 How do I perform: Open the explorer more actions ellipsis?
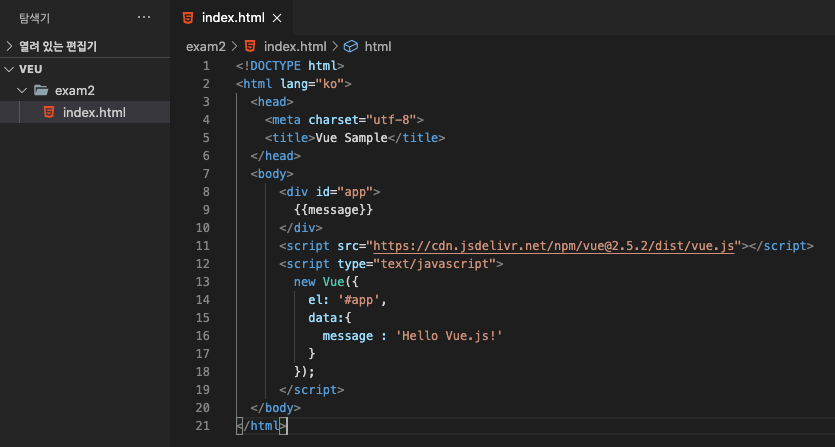pos(144,18)
